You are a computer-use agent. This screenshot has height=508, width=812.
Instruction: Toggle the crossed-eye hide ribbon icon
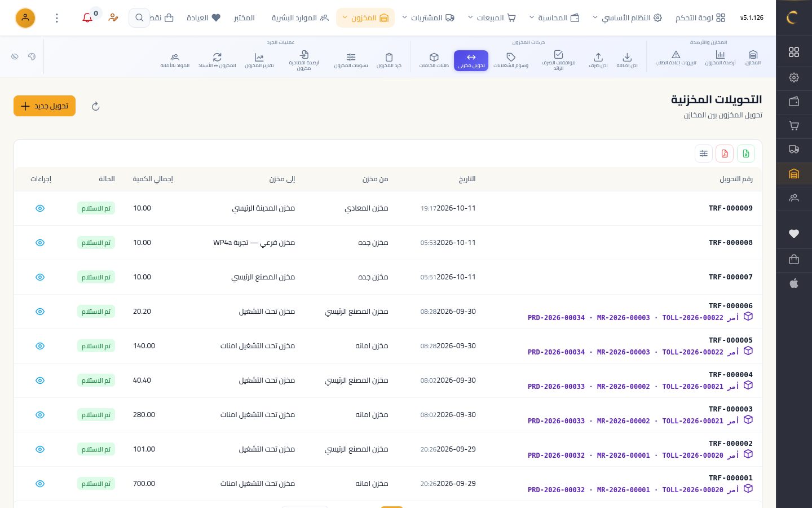[x=15, y=56]
